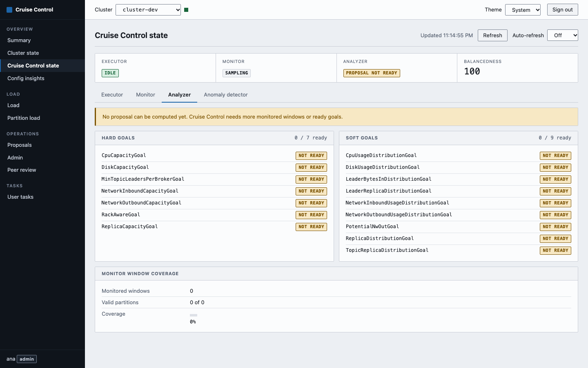The height and width of the screenshot is (368, 588).
Task: Open the Admin page
Action: pyautogui.click(x=42, y=158)
